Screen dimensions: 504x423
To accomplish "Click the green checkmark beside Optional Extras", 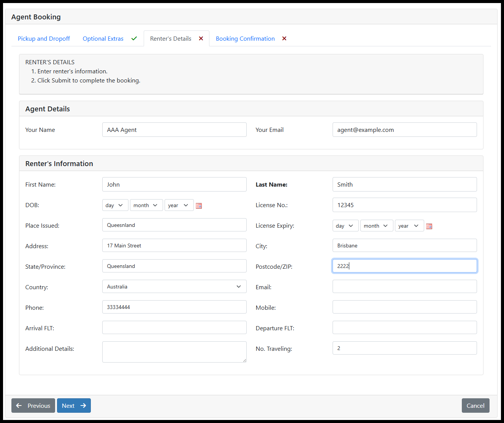I will [x=134, y=38].
